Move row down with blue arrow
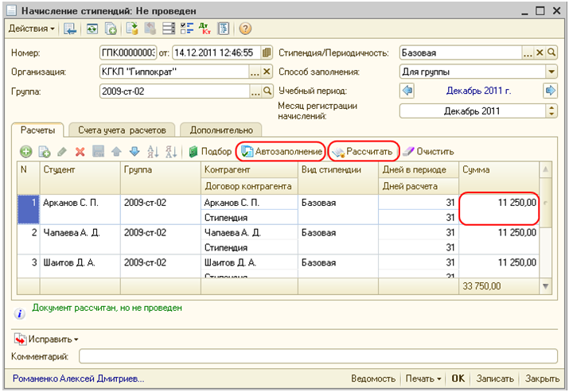 coord(134,151)
